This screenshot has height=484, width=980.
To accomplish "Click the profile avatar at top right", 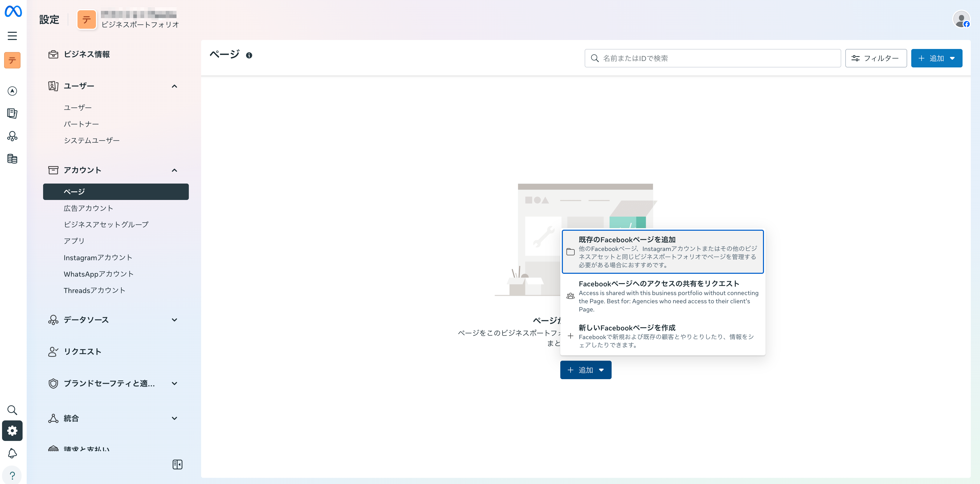I will 961,19.
